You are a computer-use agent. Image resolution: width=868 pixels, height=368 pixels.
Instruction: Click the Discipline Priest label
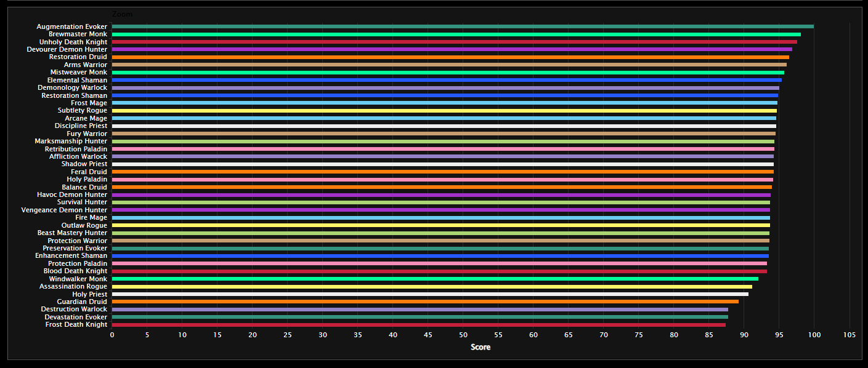click(81, 126)
